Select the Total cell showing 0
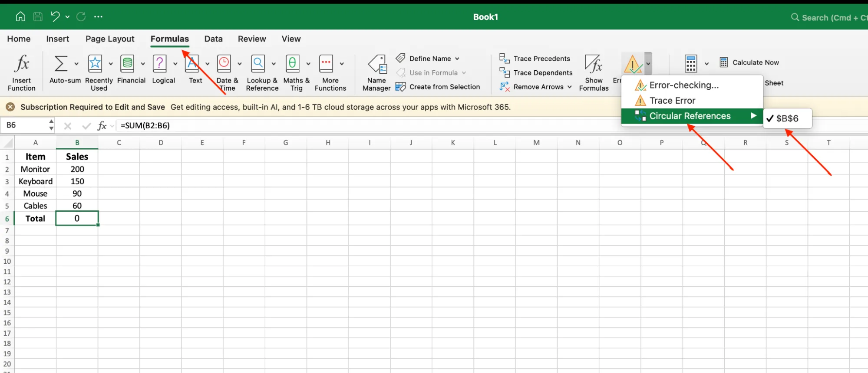The height and width of the screenshot is (373, 868). coord(77,218)
